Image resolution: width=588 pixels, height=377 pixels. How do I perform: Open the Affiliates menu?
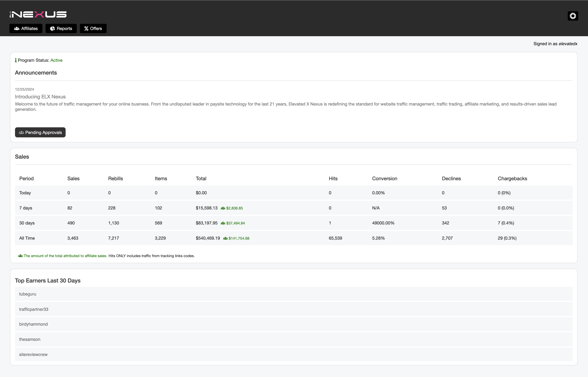[26, 29]
